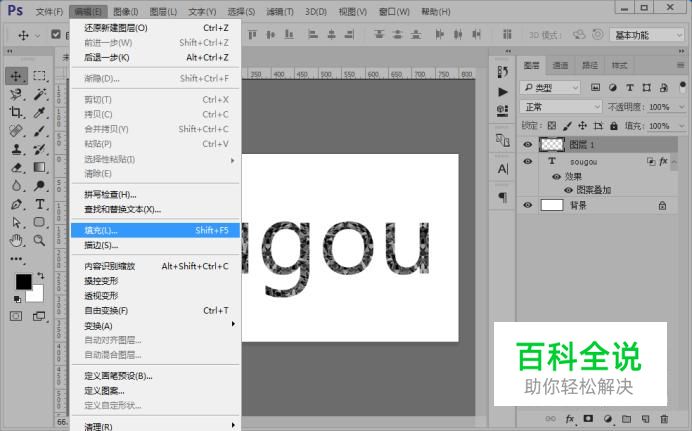Open the Paragraph panel icon

coord(503,197)
